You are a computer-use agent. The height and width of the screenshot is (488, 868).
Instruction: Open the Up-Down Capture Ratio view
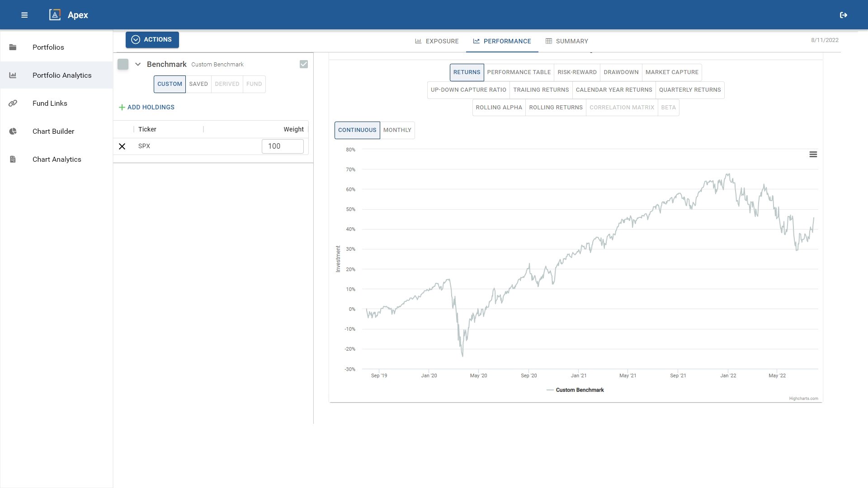click(468, 90)
